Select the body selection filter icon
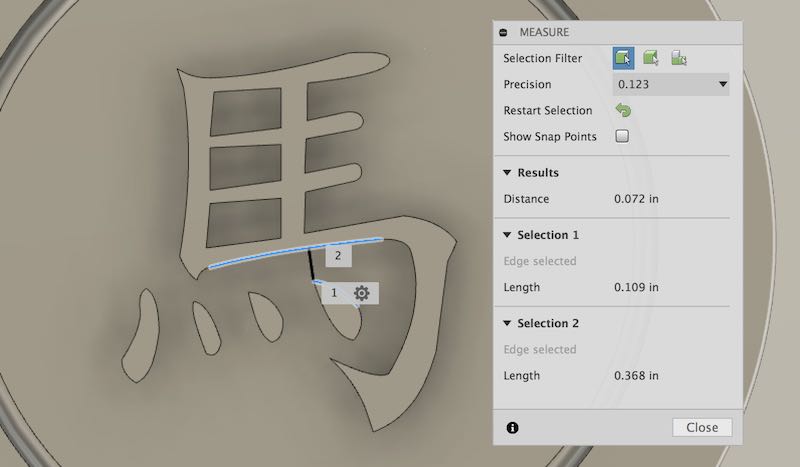Viewport: 800px width, 467px height. pyautogui.click(x=651, y=58)
